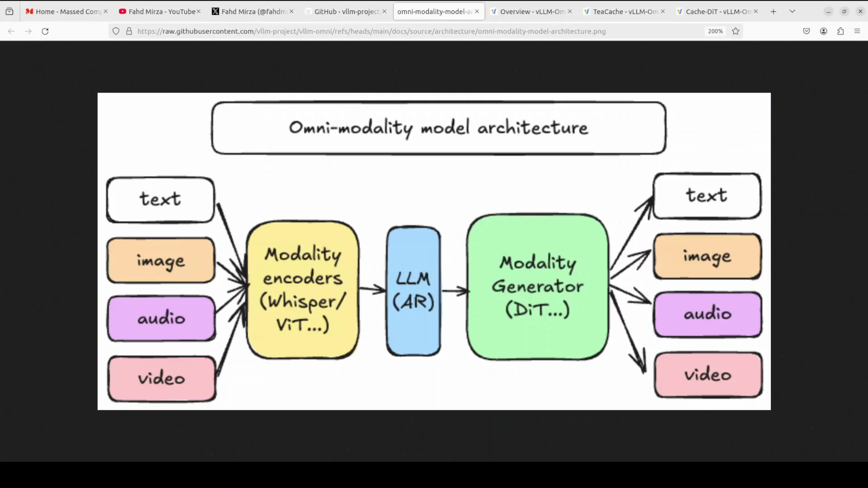The width and height of the screenshot is (868, 488).
Task: Reset the 200% zoom level indicator
Action: (x=715, y=31)
